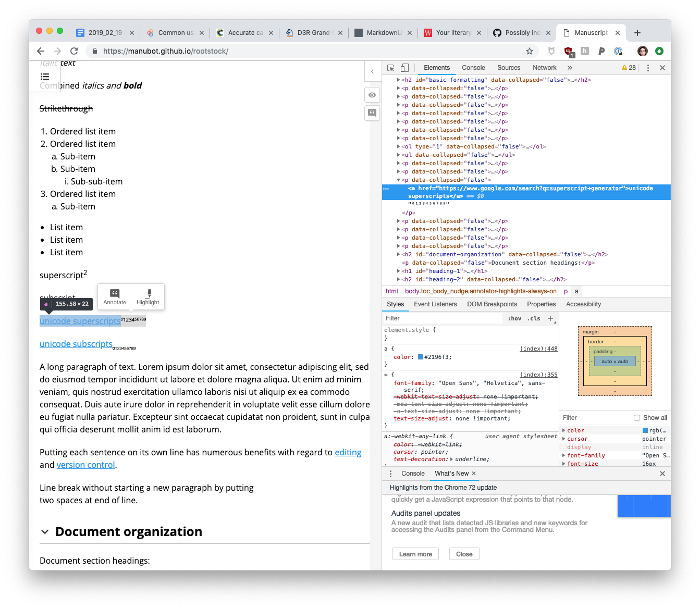700x609 pixels.
Task: Open the Chrome profile avatar
Action: coord(643,51)
